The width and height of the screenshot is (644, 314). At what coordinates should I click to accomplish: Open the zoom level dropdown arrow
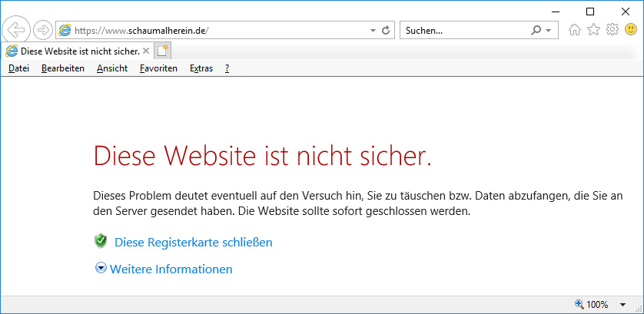pyautogui.click(x=622, y=305)
